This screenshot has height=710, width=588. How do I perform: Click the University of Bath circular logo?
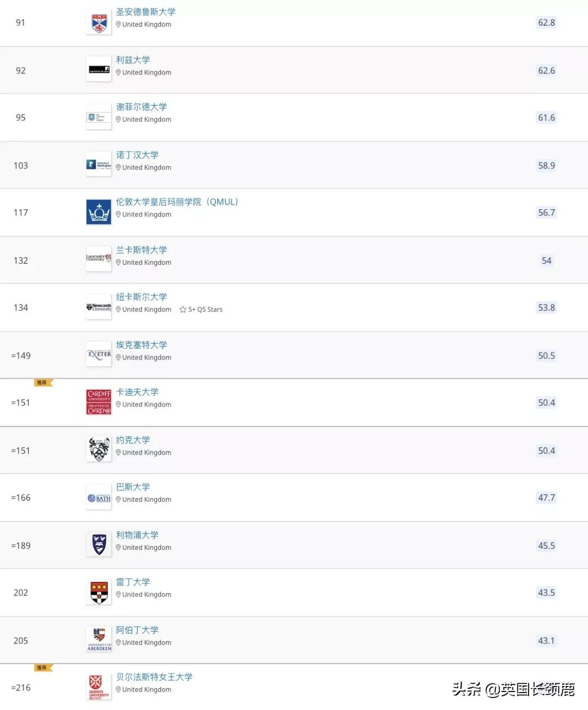pyautogui.click(x=99, y=497)
